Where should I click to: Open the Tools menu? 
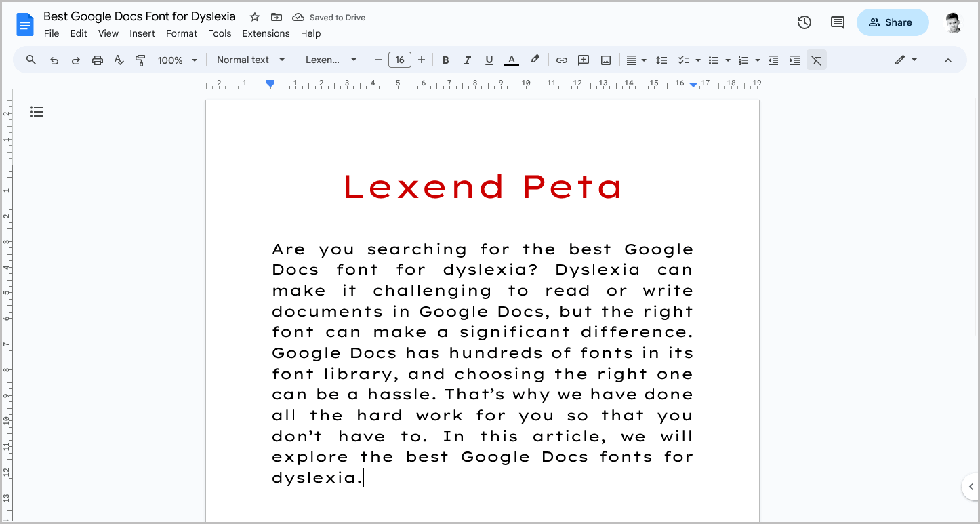click(x=220, y=33)
